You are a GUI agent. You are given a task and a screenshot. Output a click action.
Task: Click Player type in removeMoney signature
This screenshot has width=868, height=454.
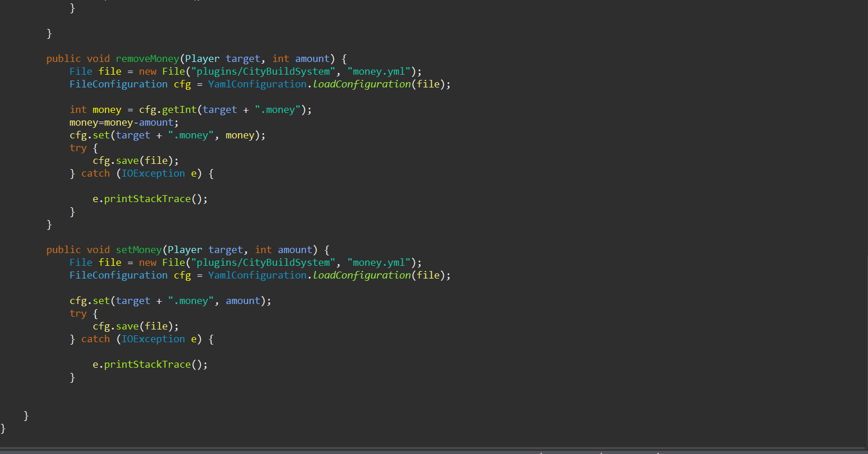tap(203, 58)
